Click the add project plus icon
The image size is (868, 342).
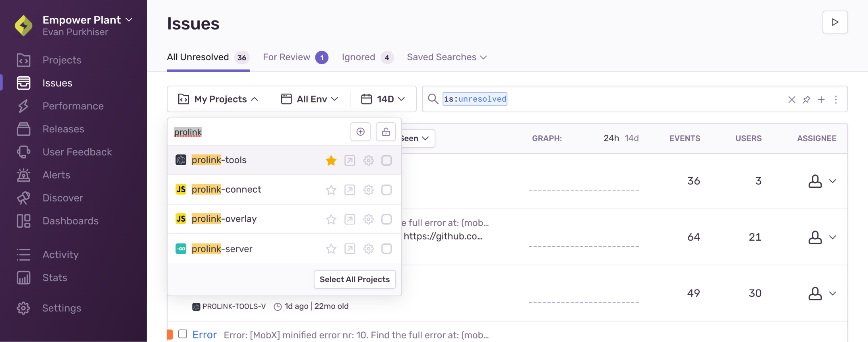[x=360, y=132]
